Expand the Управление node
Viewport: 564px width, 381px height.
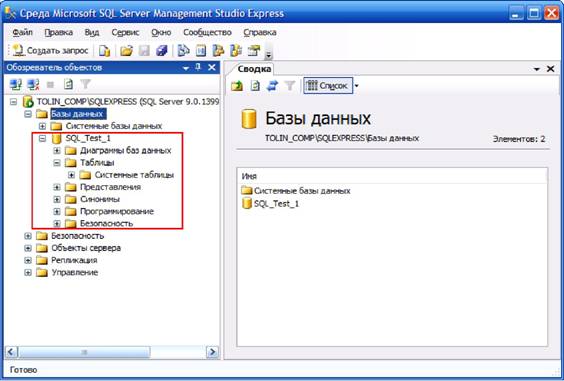coord(28,273)
